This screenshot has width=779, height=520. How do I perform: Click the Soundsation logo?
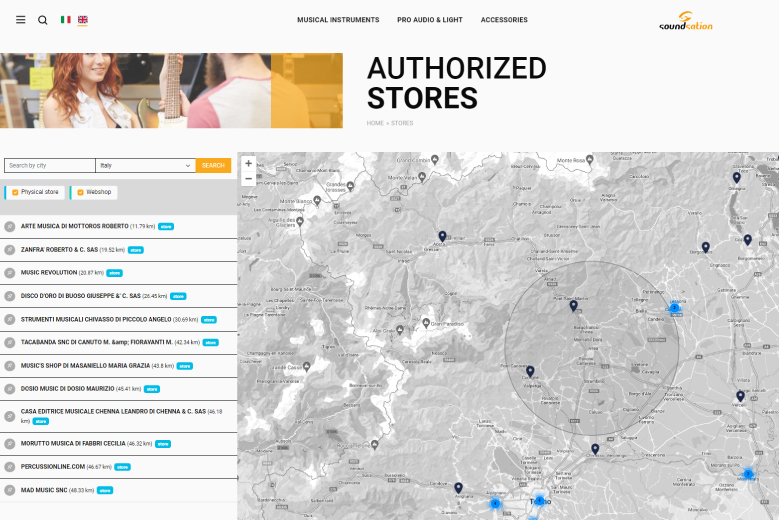(686, 20)
